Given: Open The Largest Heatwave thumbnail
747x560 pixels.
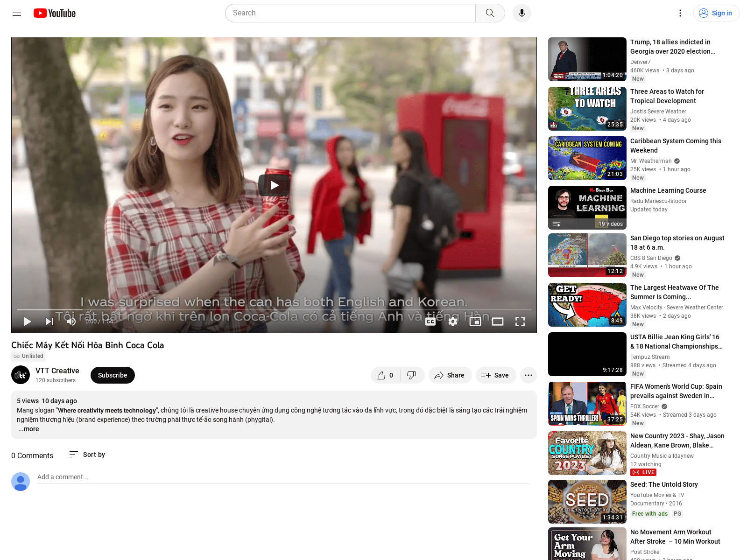Looking at the screenshot, I should (x=587, y=305).
